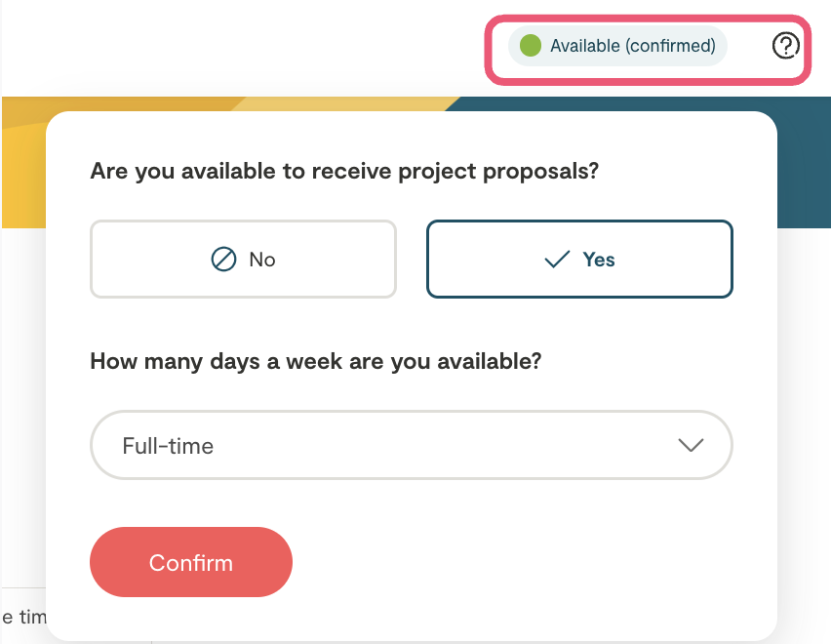Click the "Available (confirmed)" status text
831x644 pixels.
(632, 46)
